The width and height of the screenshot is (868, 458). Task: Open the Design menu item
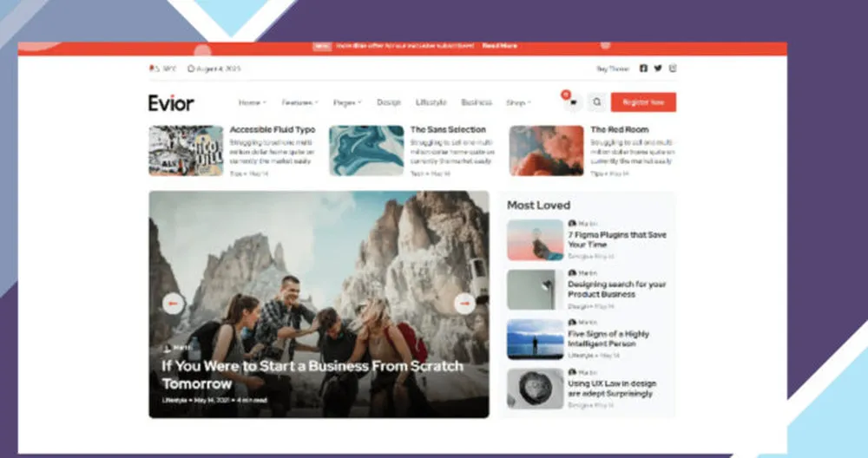point(389,102)
